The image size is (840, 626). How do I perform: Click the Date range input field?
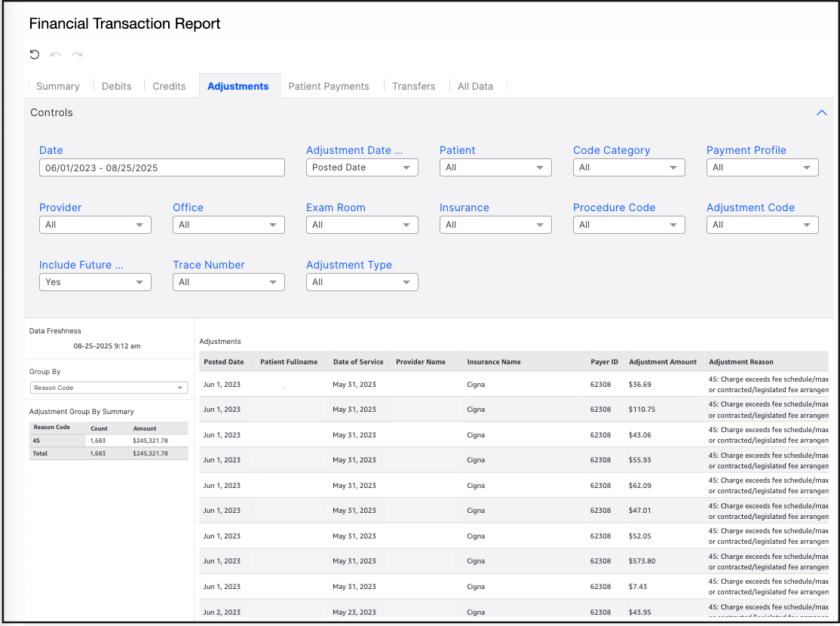coord(161,167)
